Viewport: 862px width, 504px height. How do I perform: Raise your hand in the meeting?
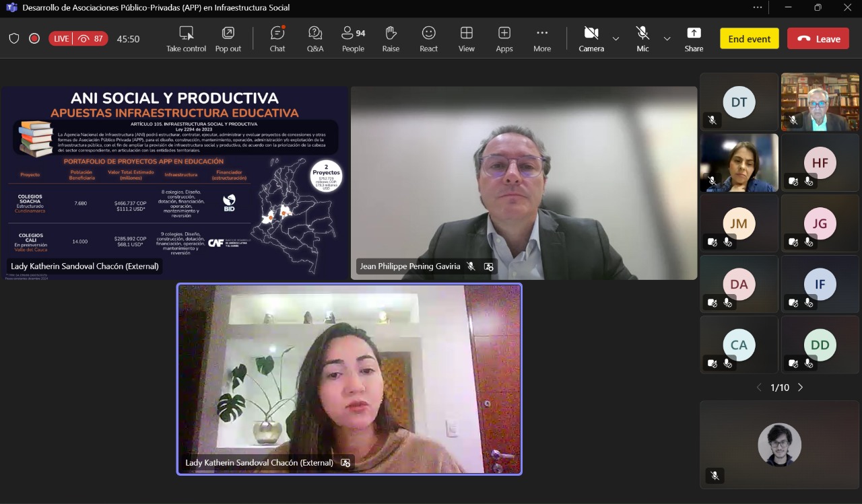pyautogui.click(x=391, y=38)
